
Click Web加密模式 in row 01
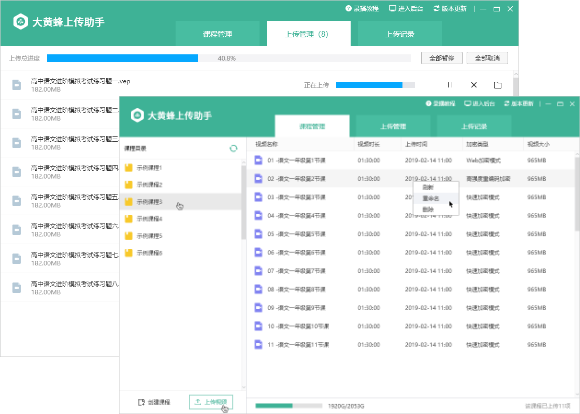click(483, 160)
